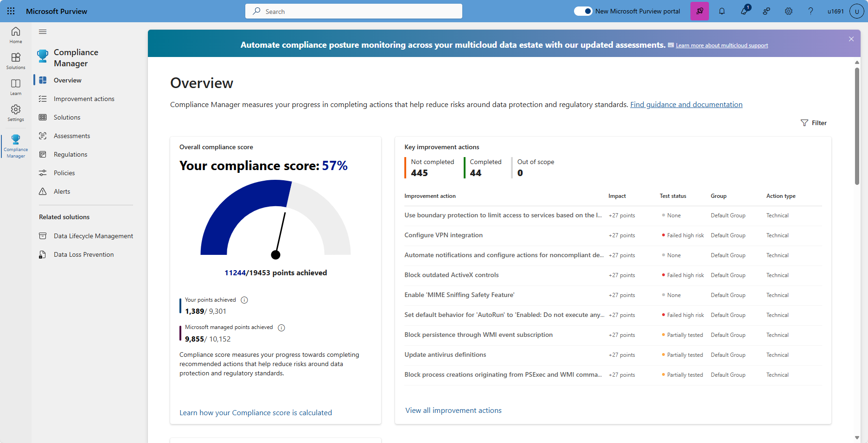Open the Microsoft 365 app launcher

pos(10,11)
